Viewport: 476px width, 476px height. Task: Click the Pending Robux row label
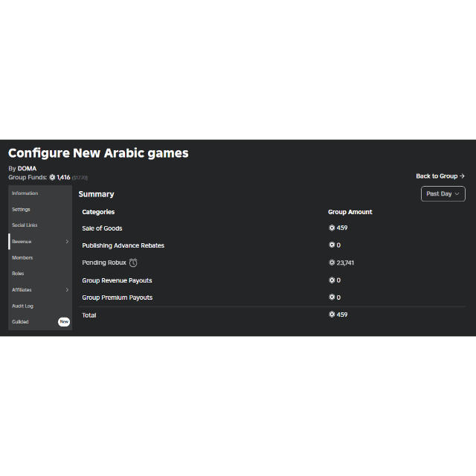tap(104, 263)
